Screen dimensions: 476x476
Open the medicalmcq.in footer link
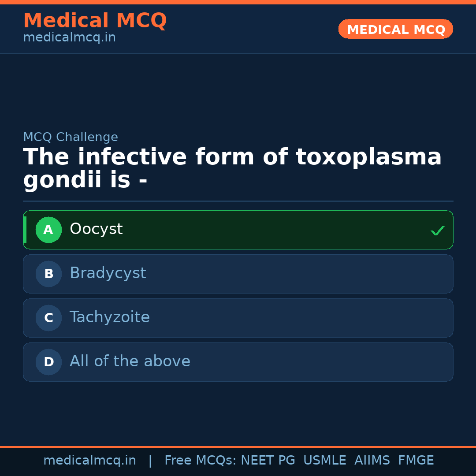89,460
